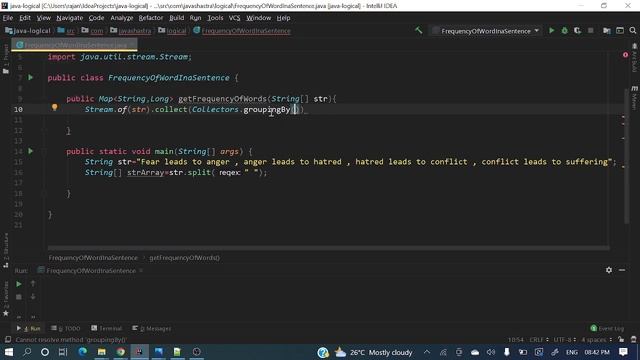Rerun using green play icon in Run panel
The image size is (640, 360).
(x=19, y=284)
